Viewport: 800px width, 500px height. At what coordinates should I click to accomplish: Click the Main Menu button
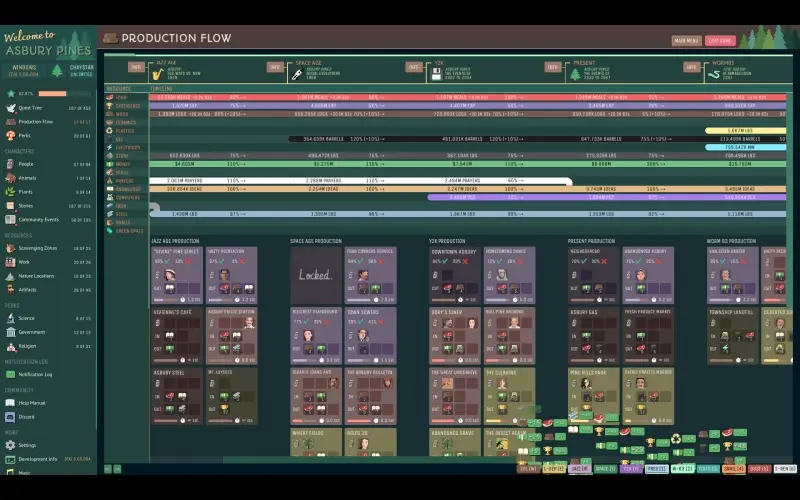pyautogui.click(x=686, y=40)
